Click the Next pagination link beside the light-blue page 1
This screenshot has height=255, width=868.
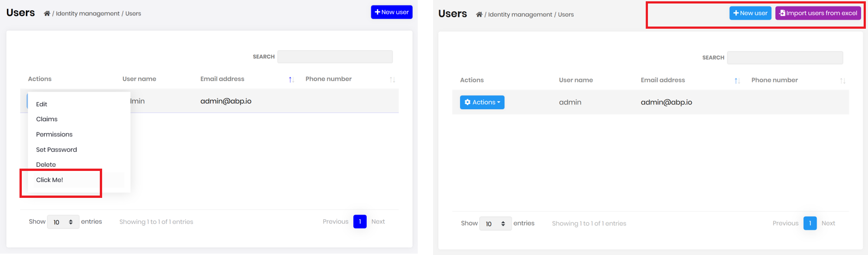[x=828, y=223]
